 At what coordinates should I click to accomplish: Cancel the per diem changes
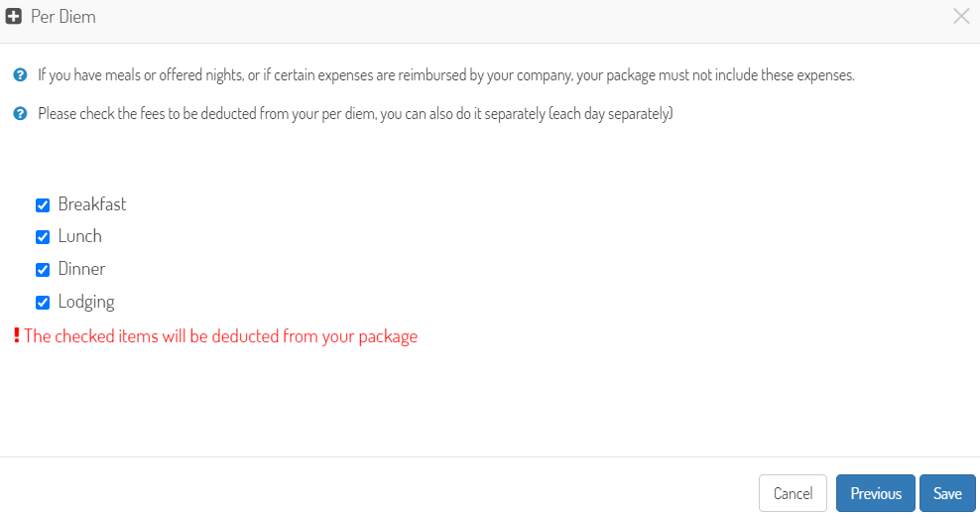point(793,493)
